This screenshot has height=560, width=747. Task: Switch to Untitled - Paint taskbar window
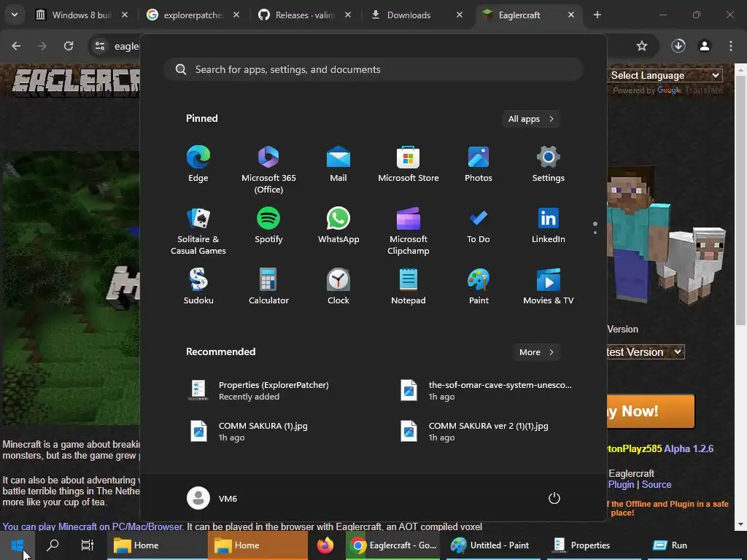click(494, 545)
